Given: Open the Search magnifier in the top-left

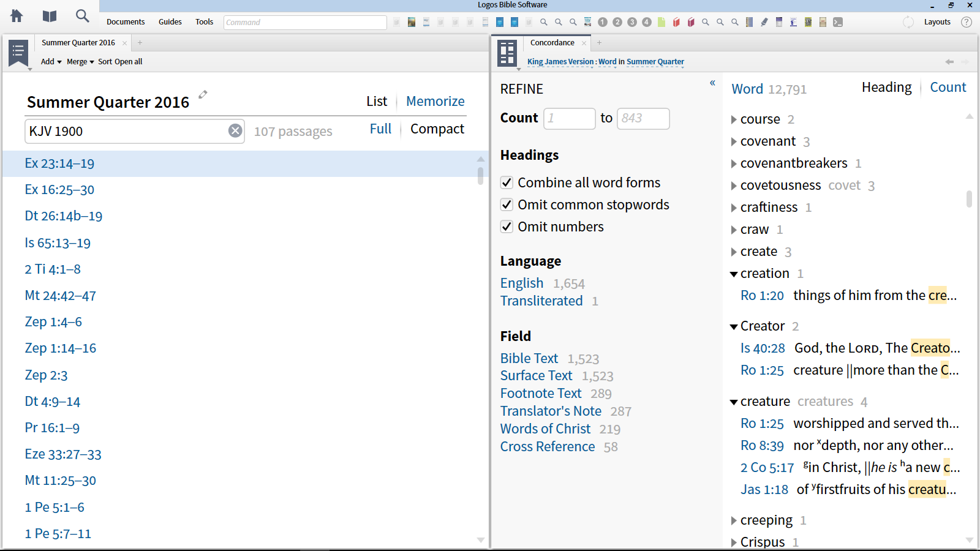Looking at the screenshot, I should [82, 16].
